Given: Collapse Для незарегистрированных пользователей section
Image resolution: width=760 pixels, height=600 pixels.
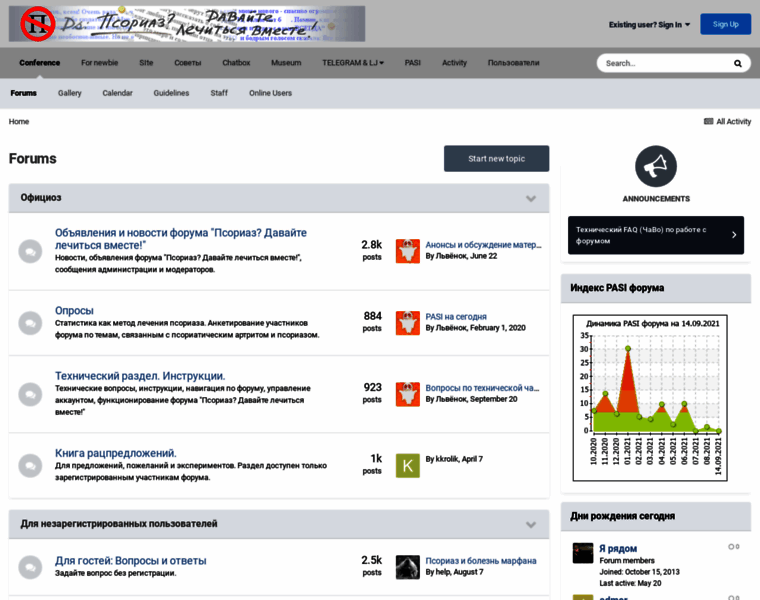Looking at the screenshot, I should click(x=531, y=524).
